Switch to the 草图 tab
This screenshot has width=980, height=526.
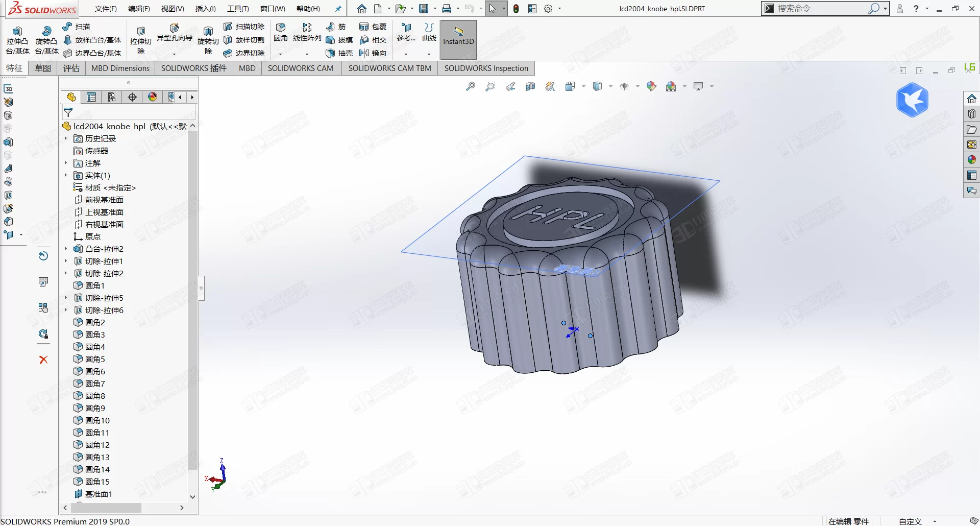pyautogui.click(x=43, y=68)
